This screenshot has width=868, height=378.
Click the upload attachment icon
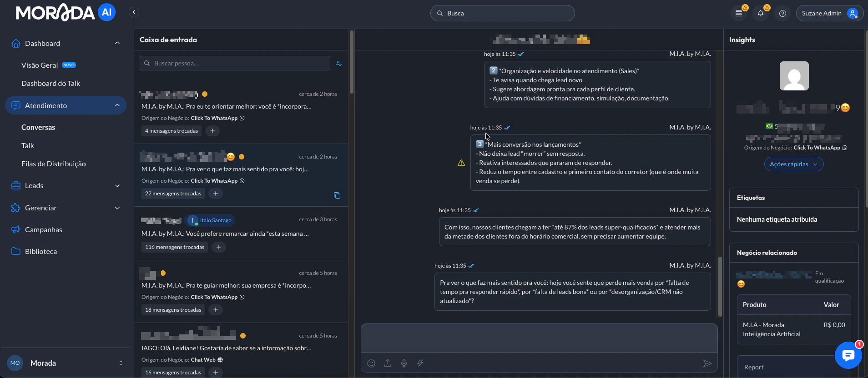tap(388, 363)
